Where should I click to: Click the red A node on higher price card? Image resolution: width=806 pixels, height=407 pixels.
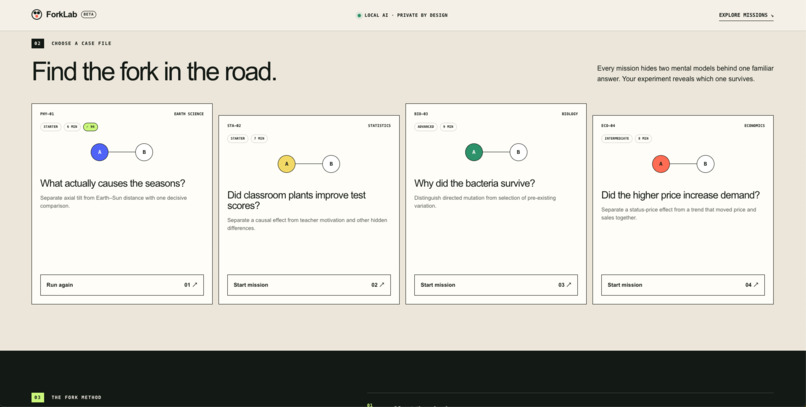[661, 164]
